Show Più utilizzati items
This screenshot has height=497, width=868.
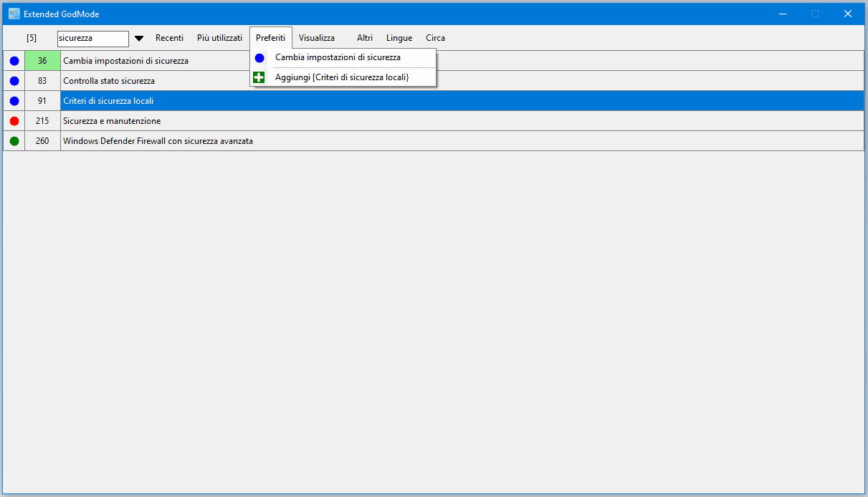[x=219, y=38]
